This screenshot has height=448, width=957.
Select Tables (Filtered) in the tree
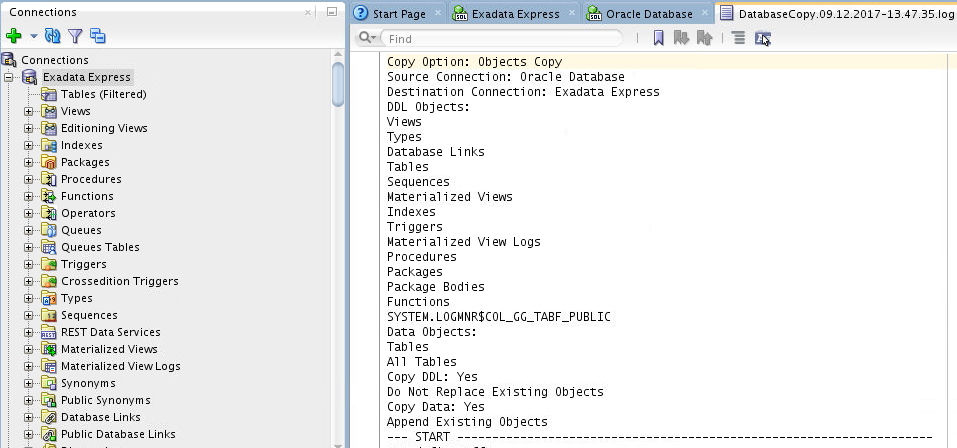click(103, 94)
